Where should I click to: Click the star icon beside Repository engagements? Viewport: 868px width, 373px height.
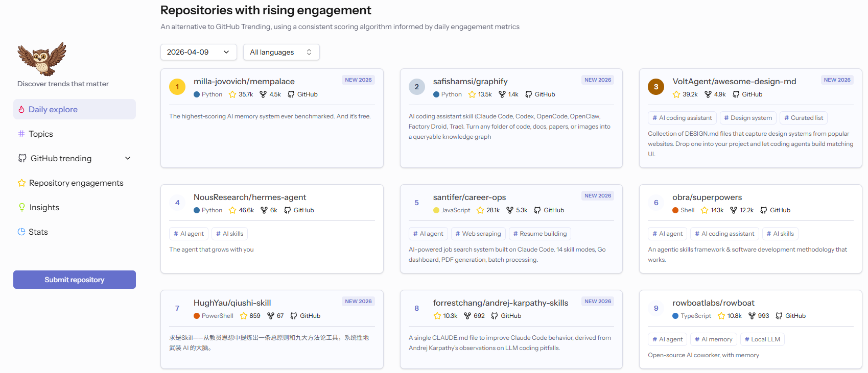coord(21,183)
